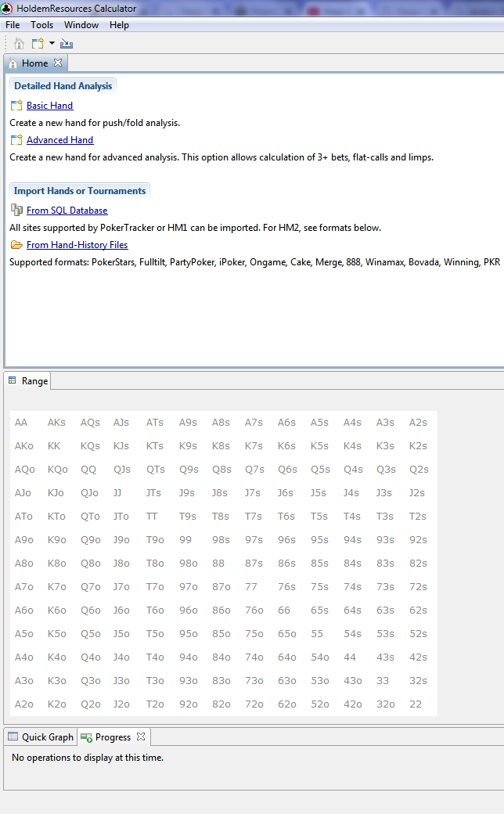Open the Basic Hand link
This screenshot has height=814, width=504.
[50, 106]
